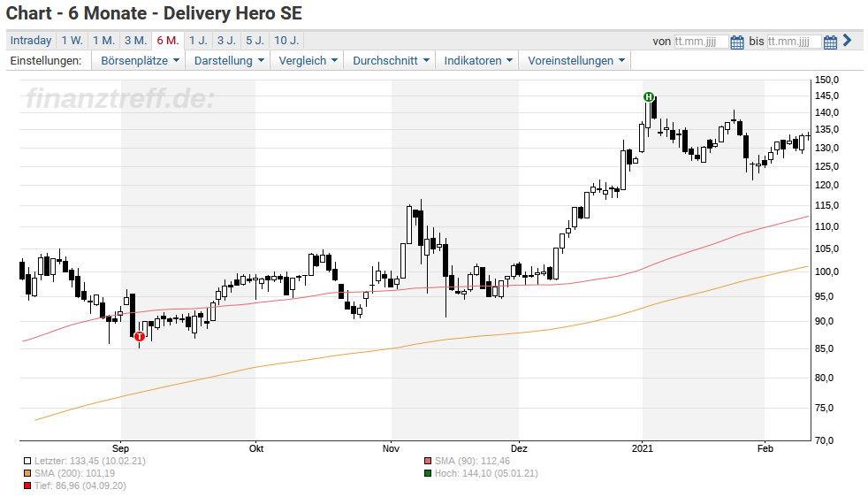Image resolution: width=868 pixels, height=497 pixels.
Task: Switch to the 5 J. range tab
Action: (255, 41)
